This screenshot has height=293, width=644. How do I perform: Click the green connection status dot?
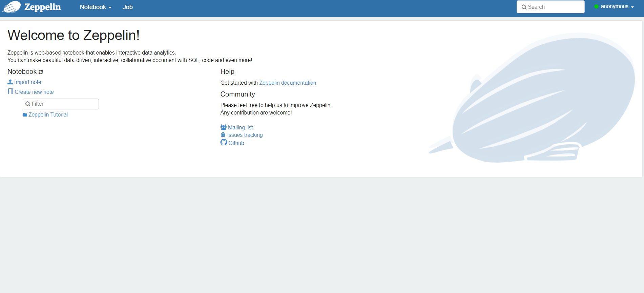pos(596,6)
